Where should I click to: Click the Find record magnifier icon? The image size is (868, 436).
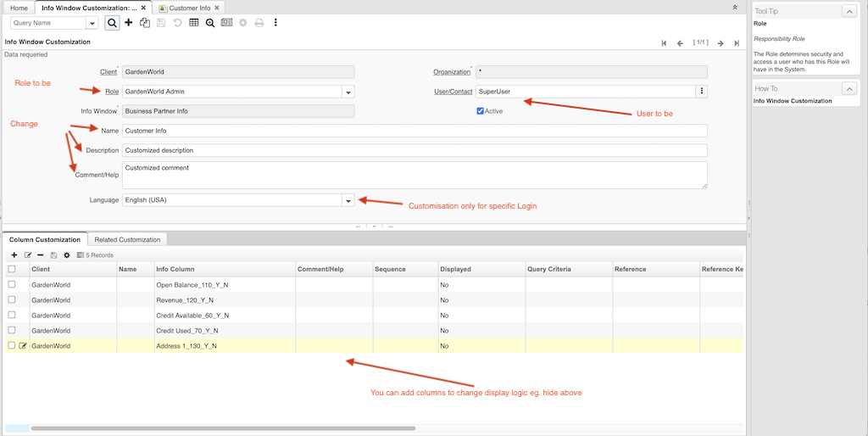[x=112, y=23]
